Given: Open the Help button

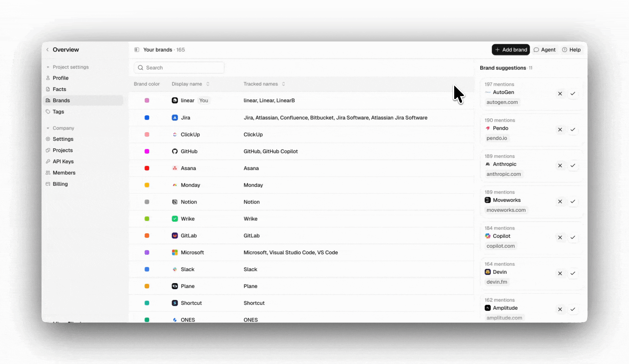Looking at the screenshot, I should (x=571, y=50).
